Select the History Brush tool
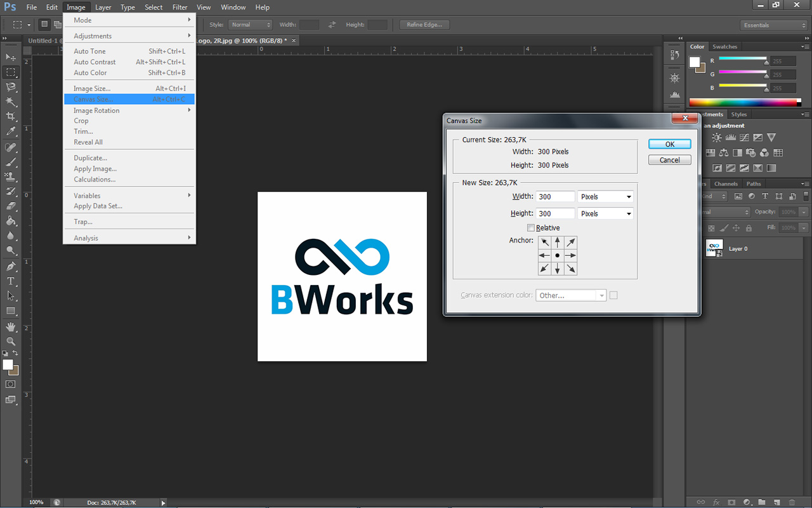The image size is (812, 508). 11,191
